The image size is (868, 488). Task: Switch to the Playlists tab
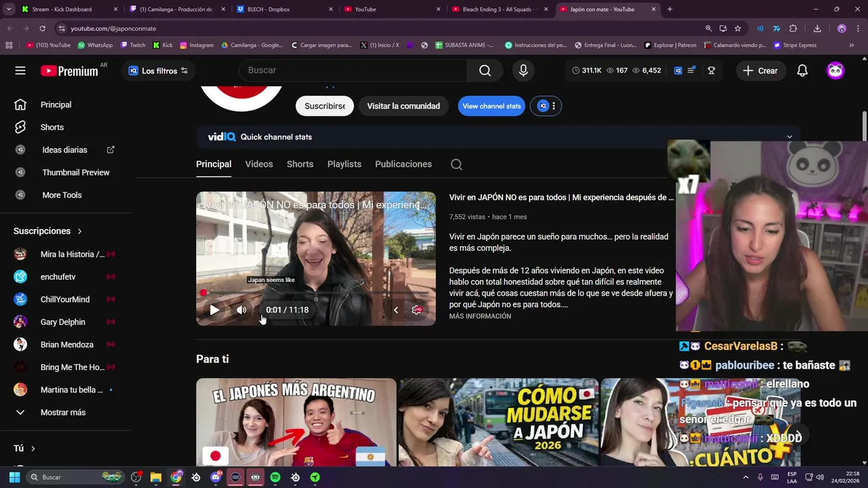(344, 164)
